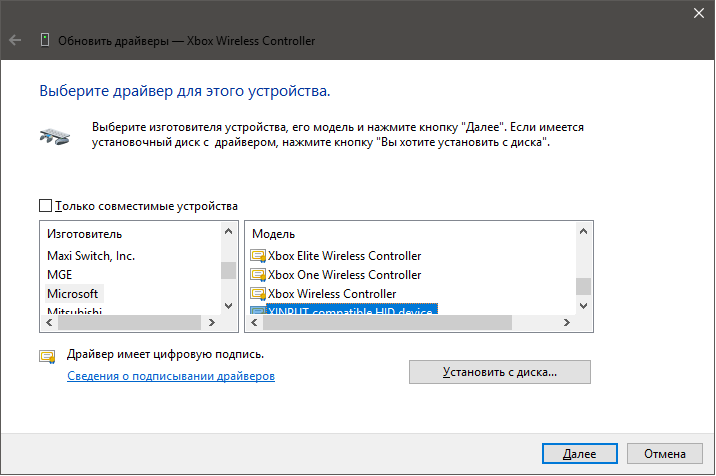Image resolution: width=716 pixels, height=476 pixels.
Task: Click the model list horizontal scrollbar thumb
Action: pyautogui.click(x=387, y=323)
